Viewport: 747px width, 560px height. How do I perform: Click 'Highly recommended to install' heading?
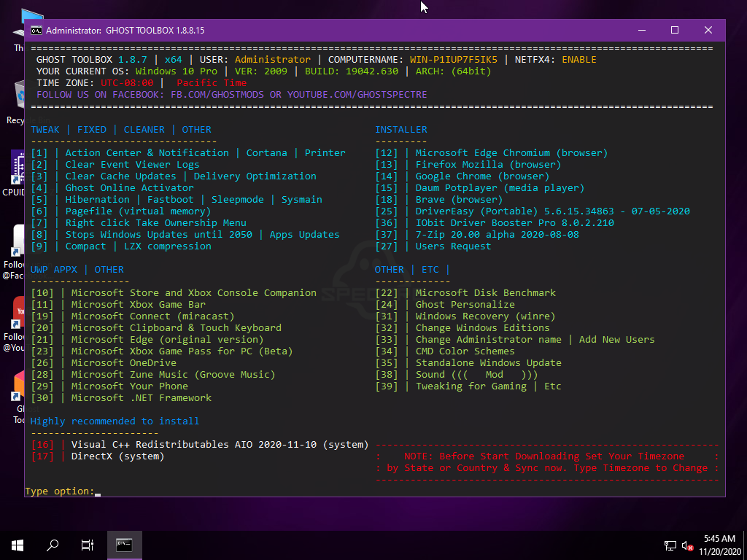coord(115,421)
